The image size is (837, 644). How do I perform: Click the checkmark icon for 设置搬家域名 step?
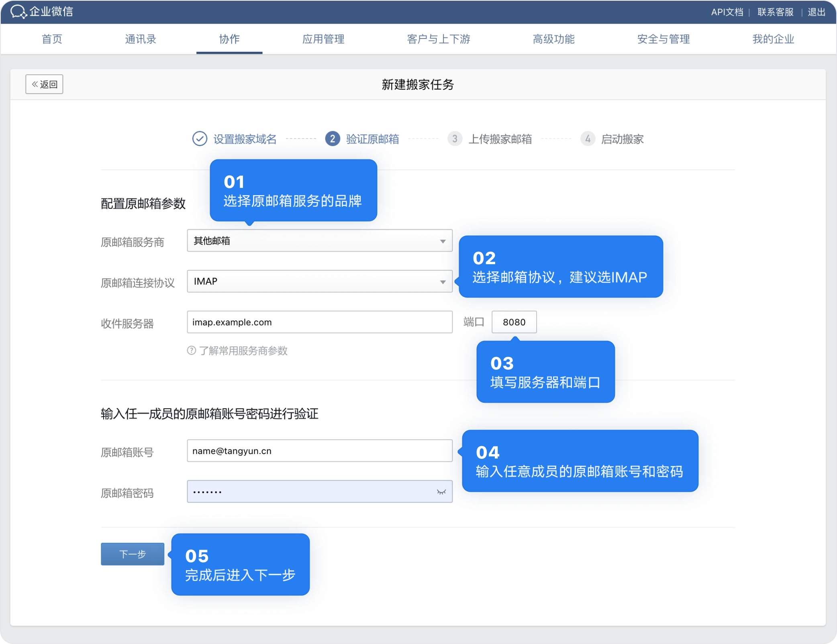click(200, 139)
